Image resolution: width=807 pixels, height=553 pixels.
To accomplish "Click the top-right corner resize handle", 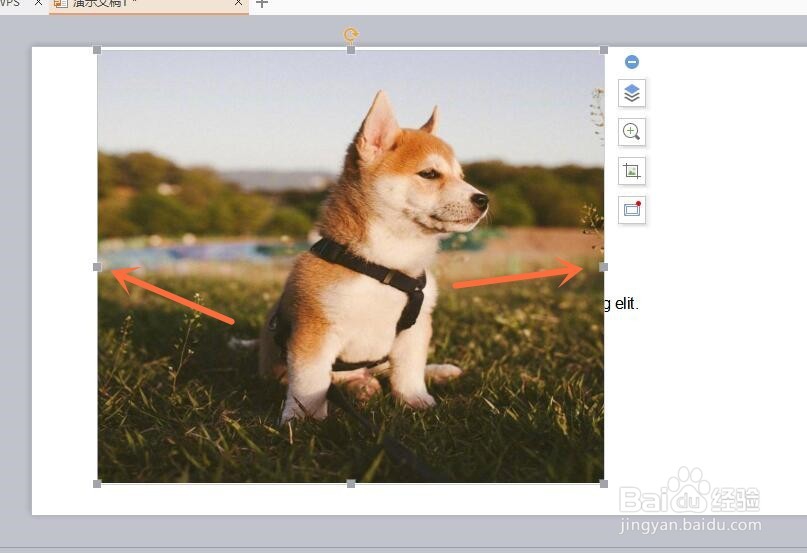I will 604,50.
